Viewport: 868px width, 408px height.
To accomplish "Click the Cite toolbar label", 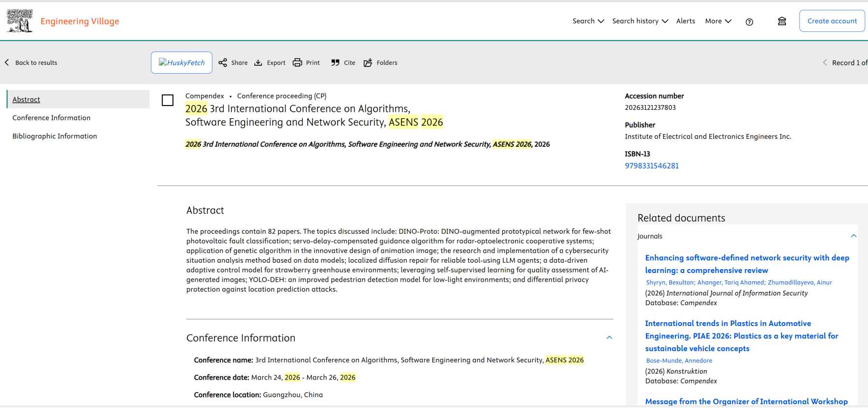I will 349,63.
